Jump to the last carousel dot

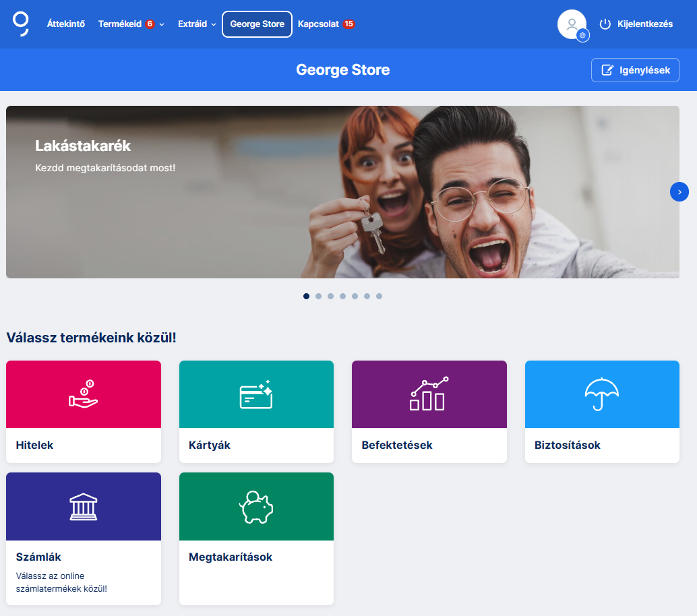(380, 296)
